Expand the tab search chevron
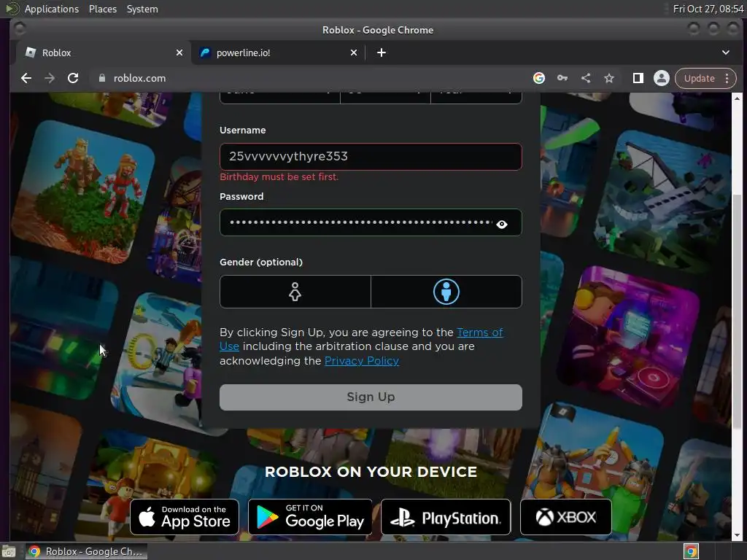This screenshot has height=560, width=747. coord(726,52)
